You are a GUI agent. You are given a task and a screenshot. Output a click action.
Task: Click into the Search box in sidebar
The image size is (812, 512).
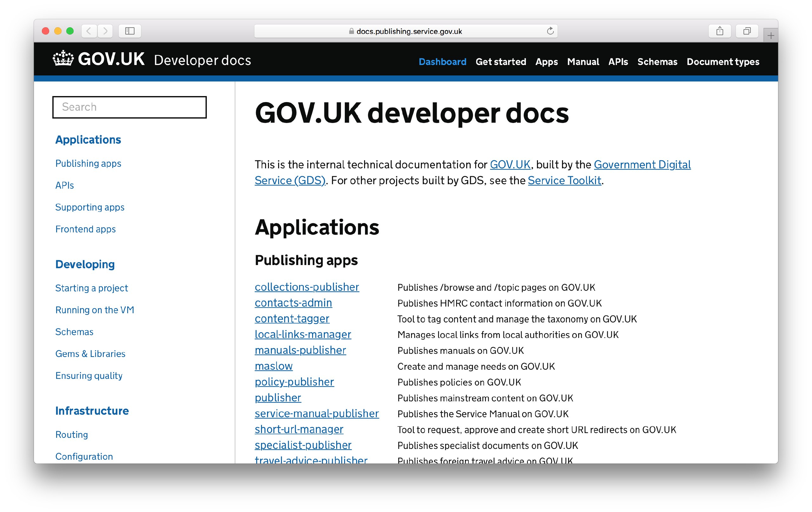click(x=129, y=107)
